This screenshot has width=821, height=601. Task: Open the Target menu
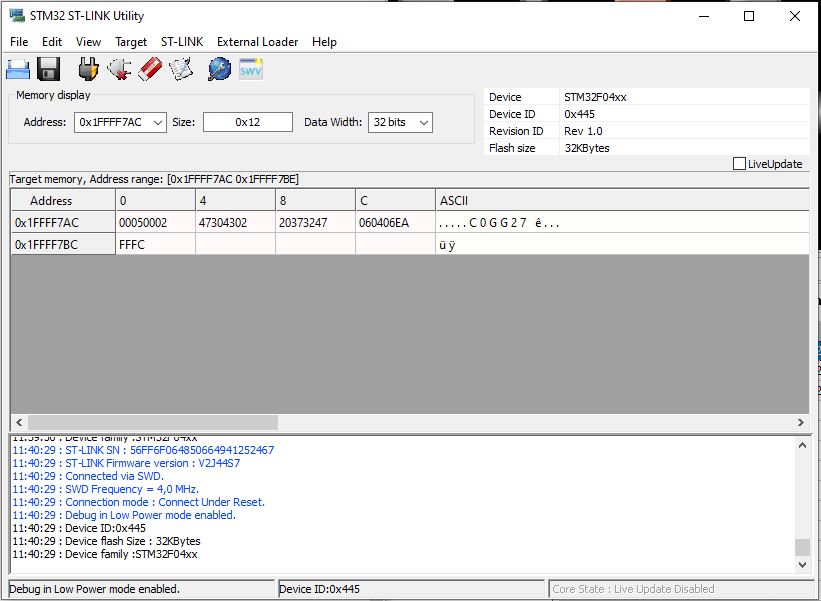click(131, 42)
